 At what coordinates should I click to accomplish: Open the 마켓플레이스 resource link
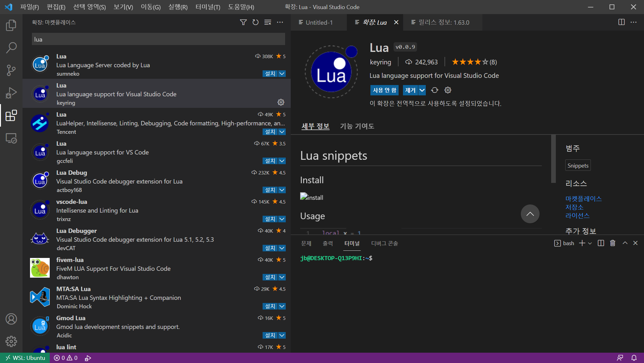583,199
